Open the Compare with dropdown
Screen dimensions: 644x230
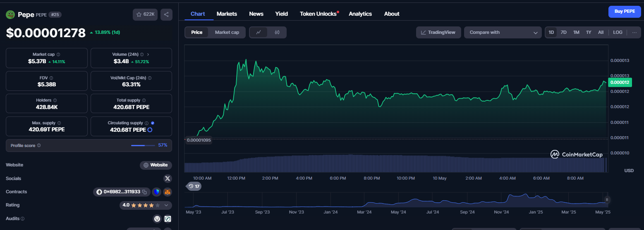click(503, 32)
